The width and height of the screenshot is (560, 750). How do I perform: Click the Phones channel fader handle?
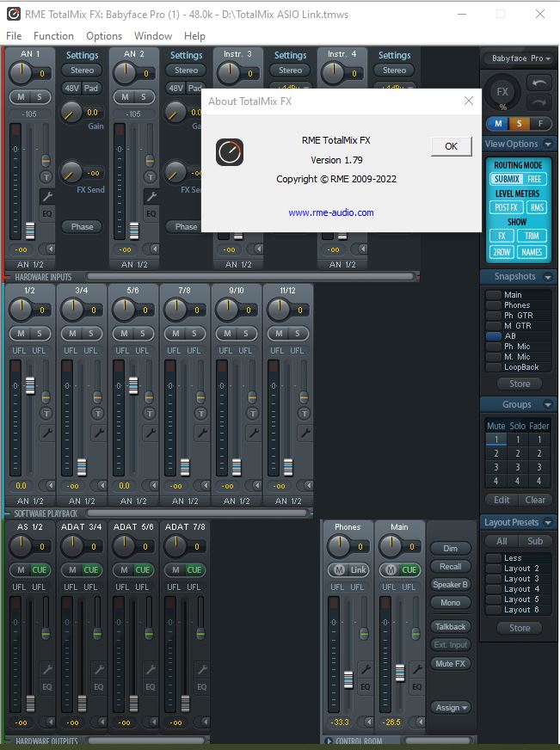[348, 679]
